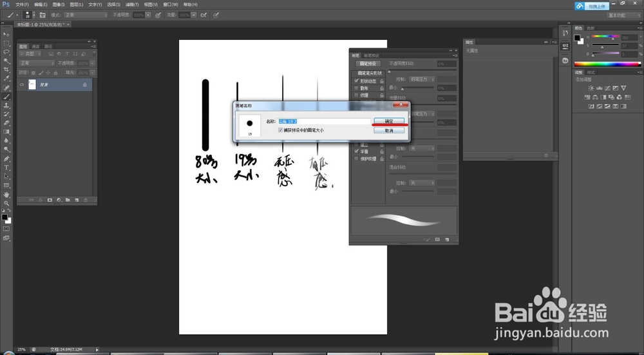
Task: Toggle 平滑 checkbox in Brush panel
Action: tap(356, 151)
